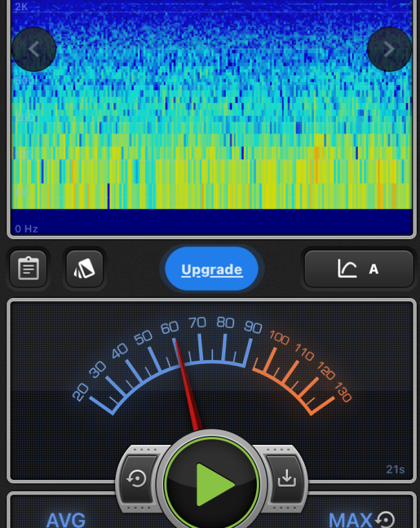Click the 21s elapsed time indicator
The height and width of the screenshot is (528, 420).
point(395,470)
